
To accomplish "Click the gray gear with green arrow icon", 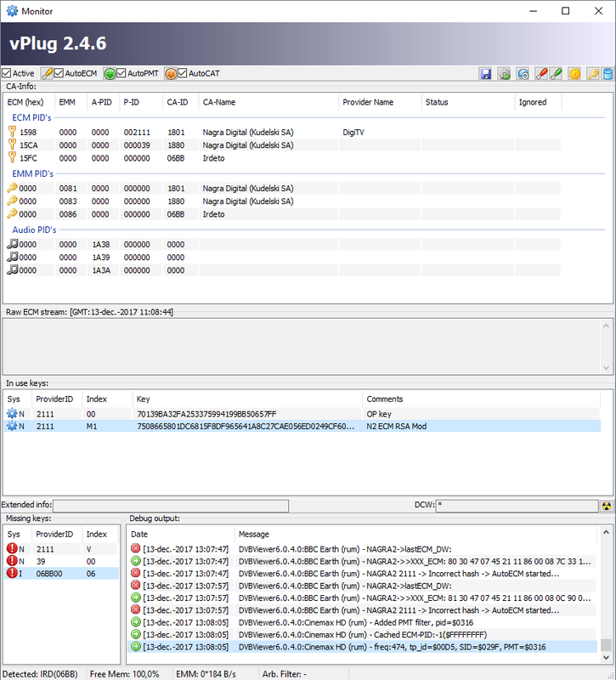I will pyautogui.click(x=504, y=74).
